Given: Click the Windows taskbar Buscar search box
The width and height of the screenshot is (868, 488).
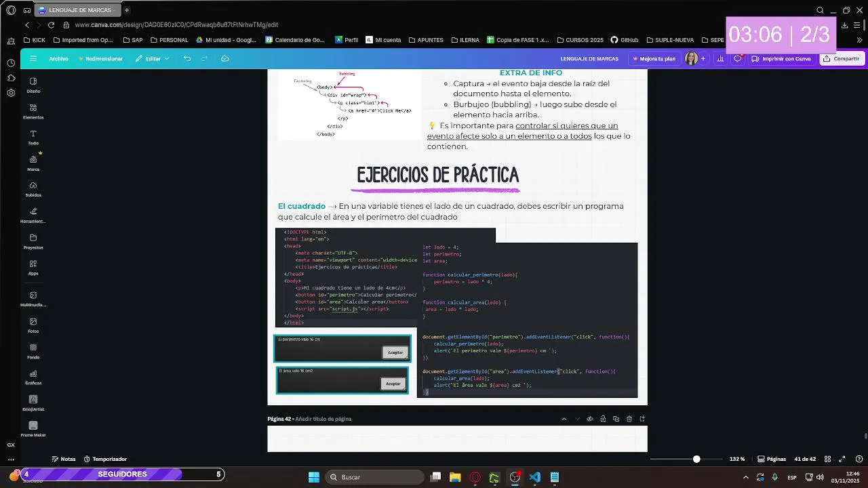Looking at the screenshot, I should 374,477.
